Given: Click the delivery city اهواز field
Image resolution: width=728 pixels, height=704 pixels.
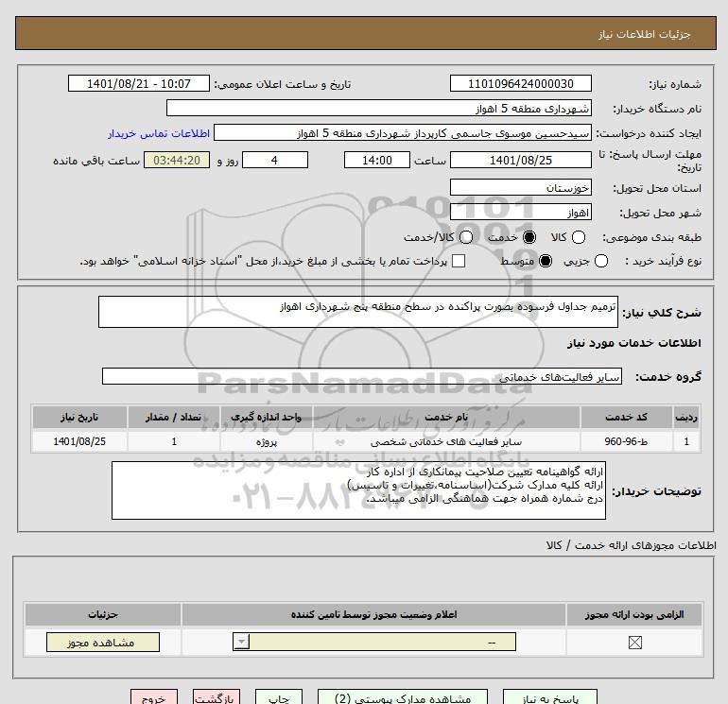Looking at the screenshot, I should (520, 212).
